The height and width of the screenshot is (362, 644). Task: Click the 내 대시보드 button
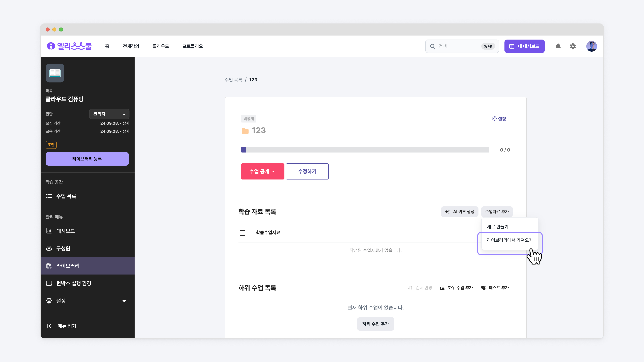point(524,46)
